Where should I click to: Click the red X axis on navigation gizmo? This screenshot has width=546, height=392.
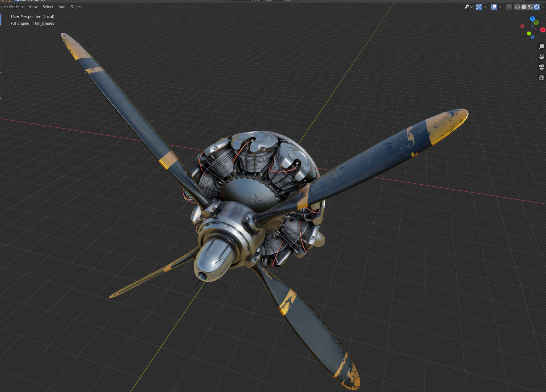tap(543, 30)
